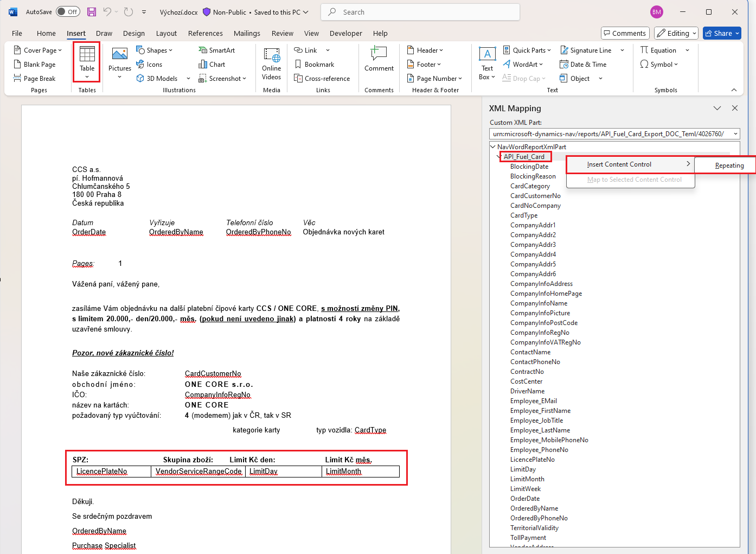Open the Table insert gallery
This screenshot has width=756, height=554.
click(87, 61)
